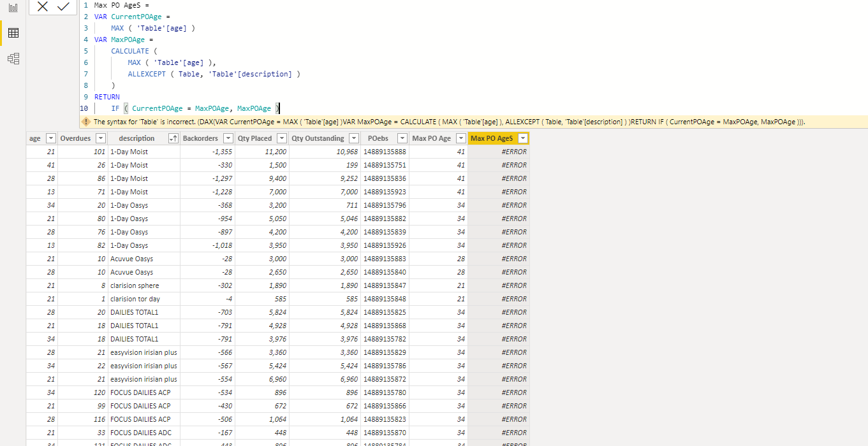Image resolution: width=868 pixels, height=446 pixels.
Task: Select Overdues cell 101
Action: pos(82,152)
